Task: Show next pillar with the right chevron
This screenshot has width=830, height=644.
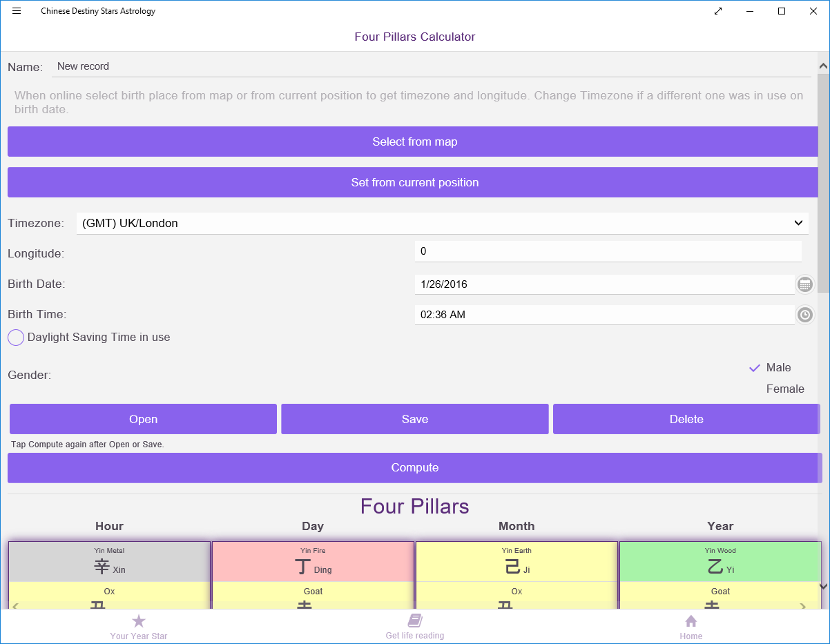Action: pyautogui.click(x=802, y=606)
